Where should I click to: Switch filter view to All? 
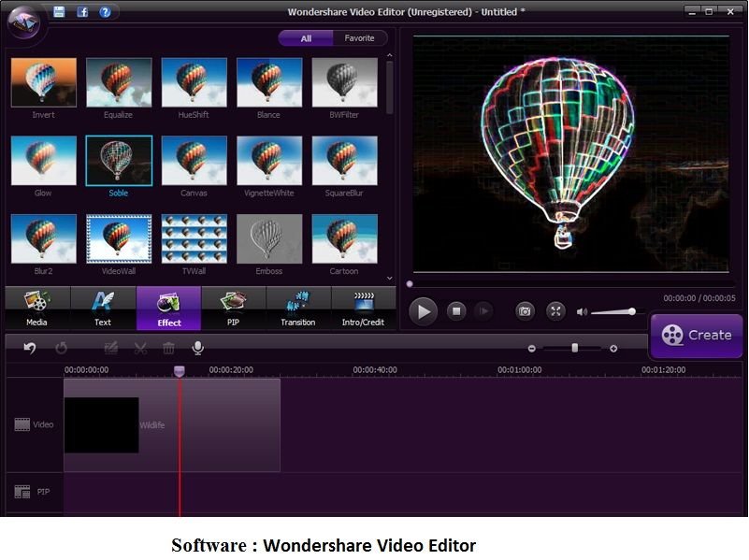tap(306, 38)
